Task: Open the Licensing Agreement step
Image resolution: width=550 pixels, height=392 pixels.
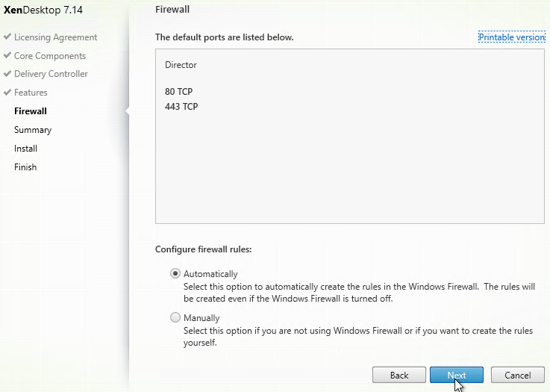Action: 55,37
